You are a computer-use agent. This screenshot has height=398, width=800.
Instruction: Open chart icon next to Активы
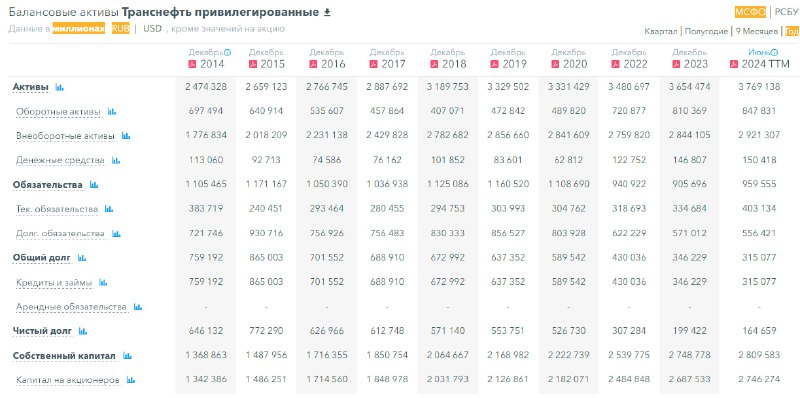(59, 87)
